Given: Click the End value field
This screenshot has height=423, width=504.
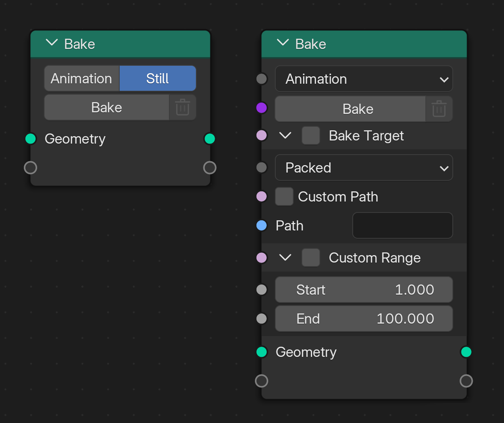Looking at the screenshot, I should tap(364, 319).
